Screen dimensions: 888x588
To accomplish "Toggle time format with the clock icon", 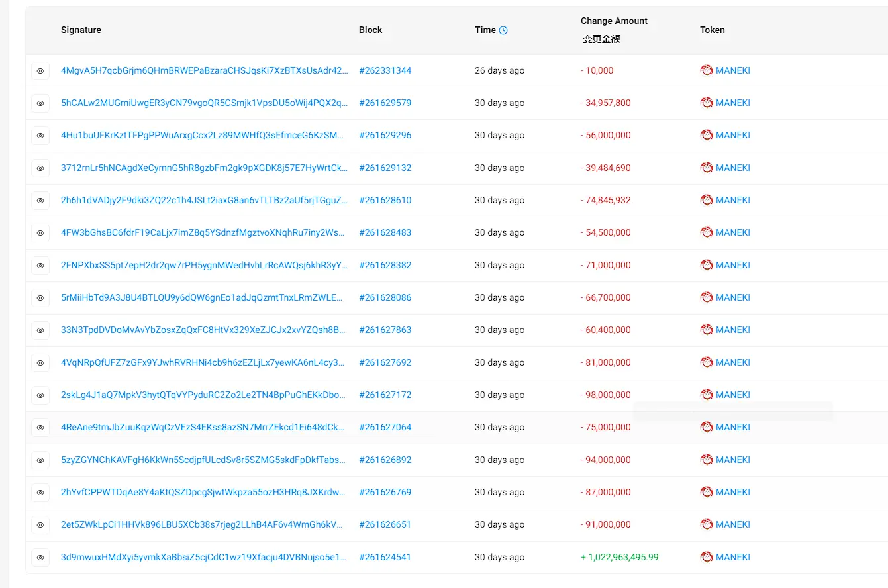I will (503, 30).
